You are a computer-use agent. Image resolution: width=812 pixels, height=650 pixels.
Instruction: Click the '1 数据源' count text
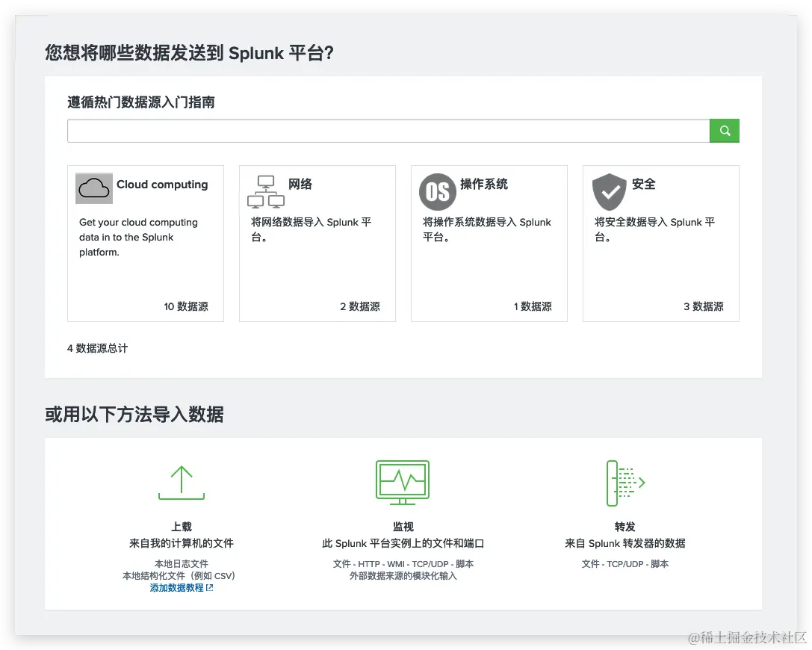click(x=533, y=306)
